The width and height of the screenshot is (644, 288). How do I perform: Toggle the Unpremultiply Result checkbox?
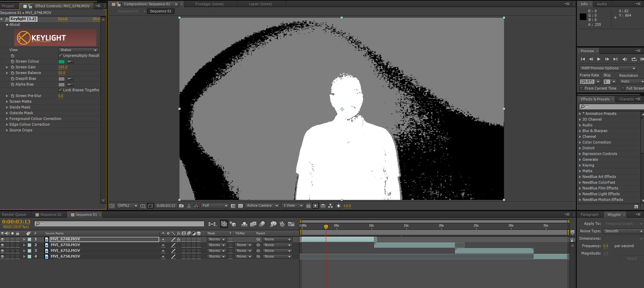(x=60, y=56)
